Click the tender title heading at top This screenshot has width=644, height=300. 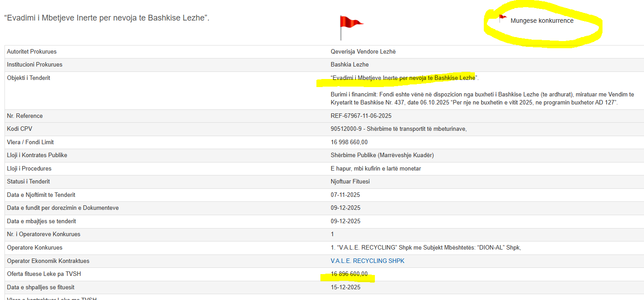point(107,18)
